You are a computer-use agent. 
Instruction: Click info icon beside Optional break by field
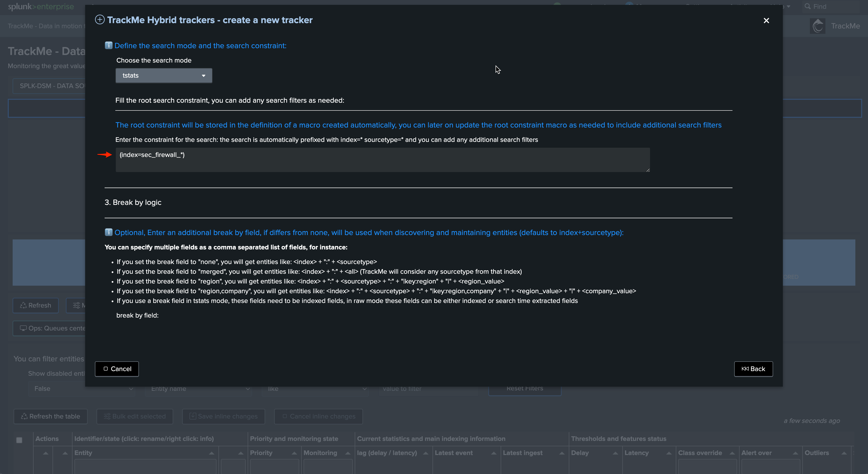108,232
